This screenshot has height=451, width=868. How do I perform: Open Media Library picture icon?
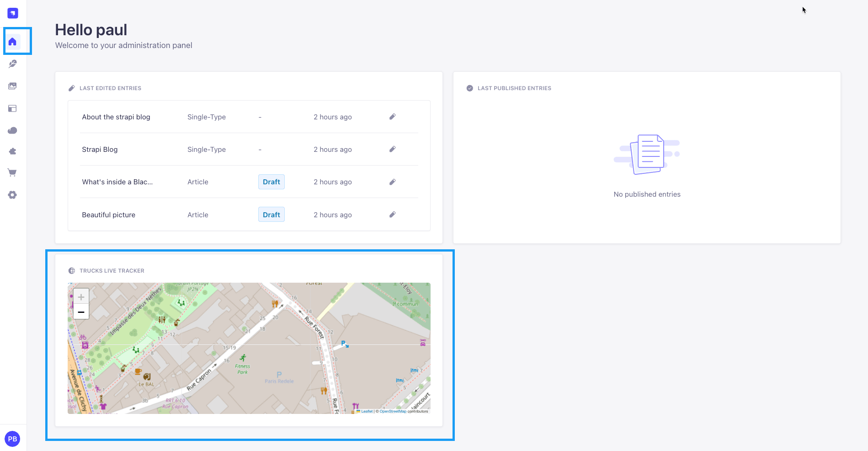point(12,86)
